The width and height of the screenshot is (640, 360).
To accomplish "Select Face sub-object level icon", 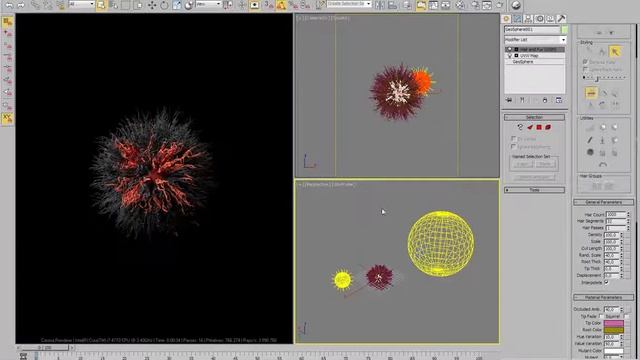I will tap(530, 127).
